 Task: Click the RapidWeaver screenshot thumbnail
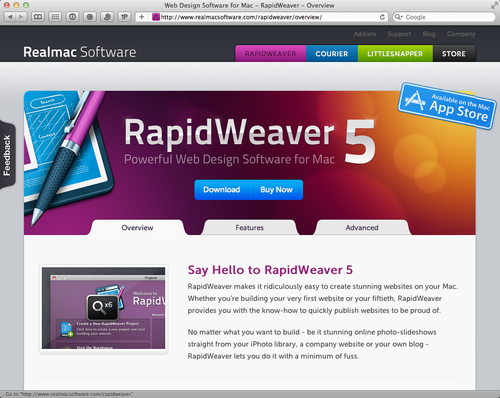(103, 308)
